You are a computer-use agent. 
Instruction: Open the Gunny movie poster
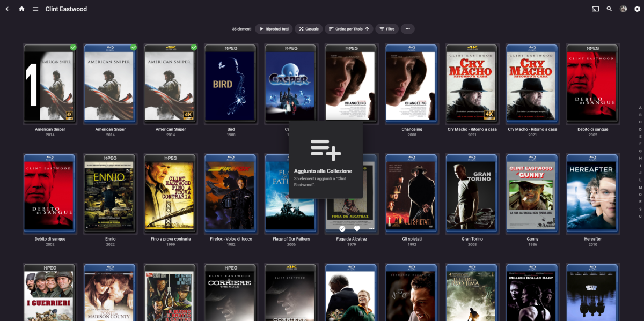tap(532, 193)
